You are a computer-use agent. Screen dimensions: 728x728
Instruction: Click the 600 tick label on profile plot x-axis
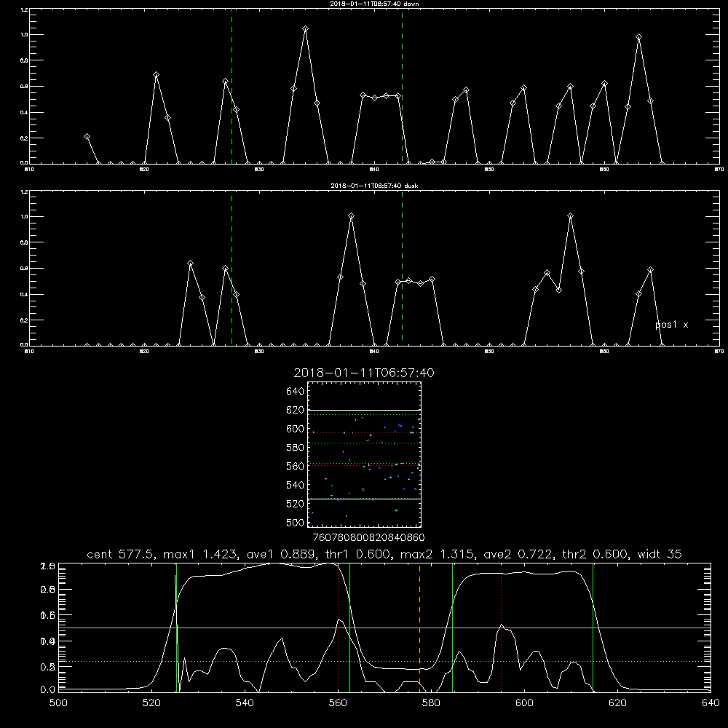(x=524, y=703)
